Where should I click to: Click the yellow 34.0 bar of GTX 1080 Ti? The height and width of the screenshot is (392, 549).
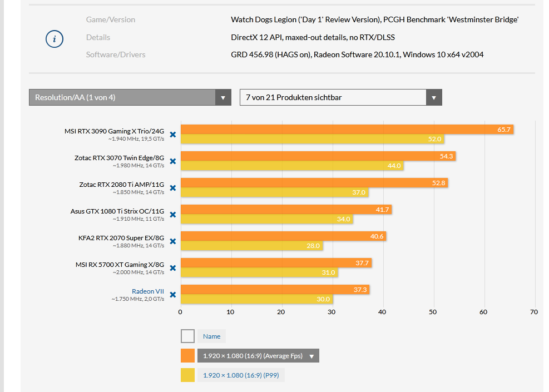(x=267, y=219)
